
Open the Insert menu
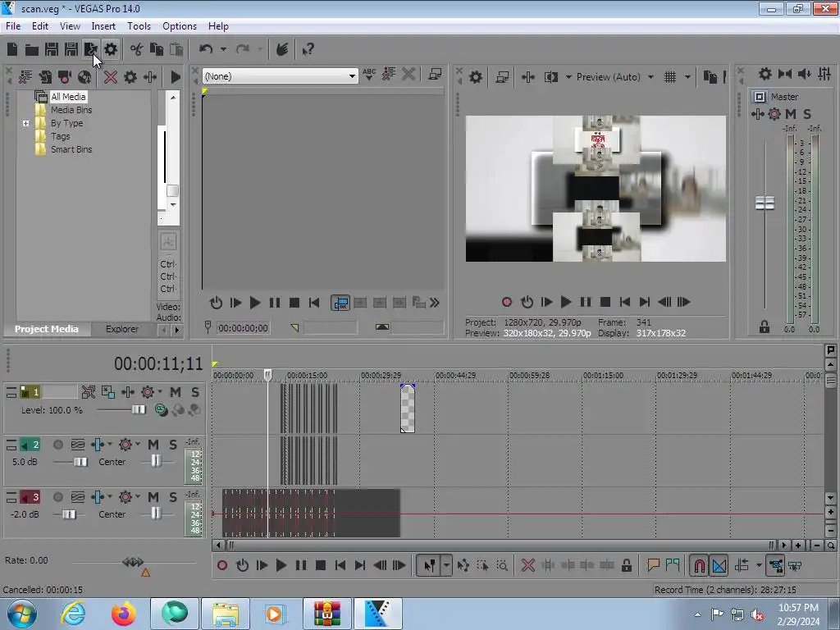click(103, 26)
